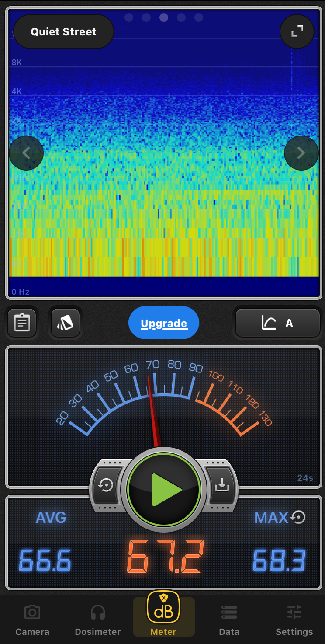Click the Upgrade button
325x644 pixels.
tap(164, 324)
